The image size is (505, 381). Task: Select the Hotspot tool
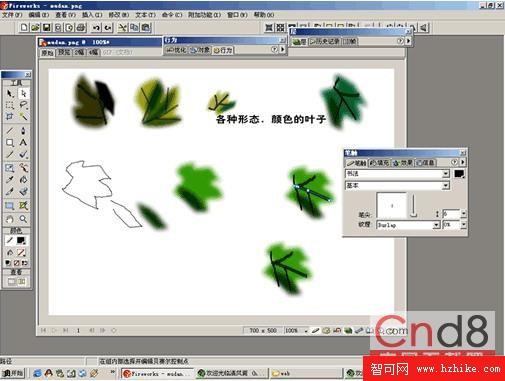10,206
